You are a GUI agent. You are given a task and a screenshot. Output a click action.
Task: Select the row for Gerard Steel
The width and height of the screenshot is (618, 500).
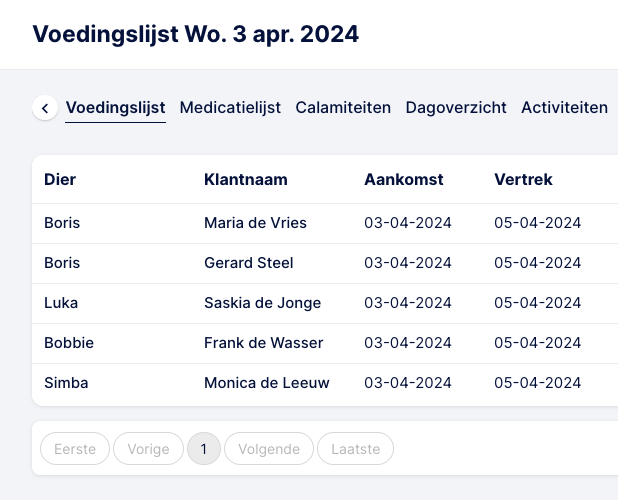click(325, 264)
